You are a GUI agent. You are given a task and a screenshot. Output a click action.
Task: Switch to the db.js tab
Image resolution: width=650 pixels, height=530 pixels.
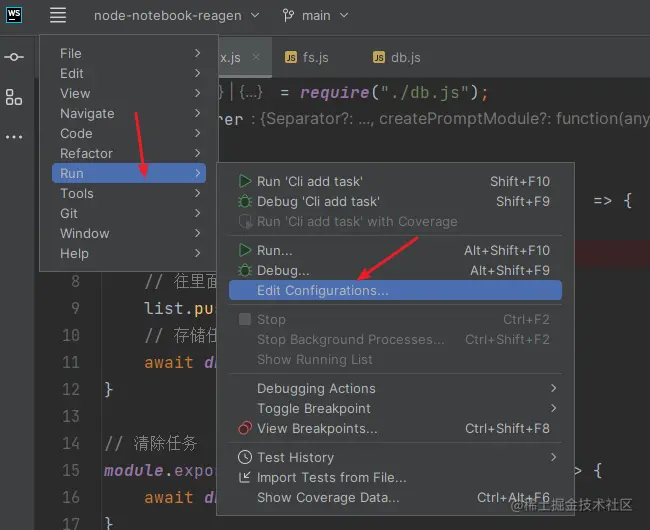pos(397,58)
